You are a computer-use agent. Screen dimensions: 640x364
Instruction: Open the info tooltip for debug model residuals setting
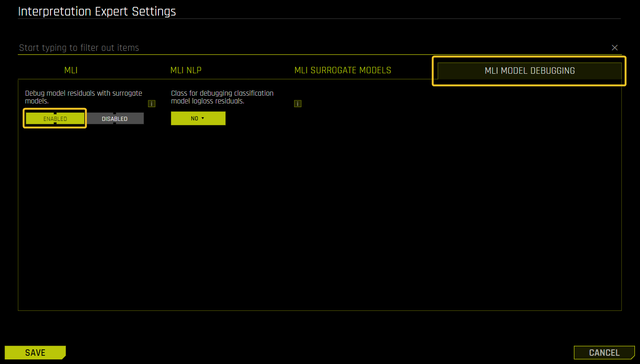tap(152, 103)
